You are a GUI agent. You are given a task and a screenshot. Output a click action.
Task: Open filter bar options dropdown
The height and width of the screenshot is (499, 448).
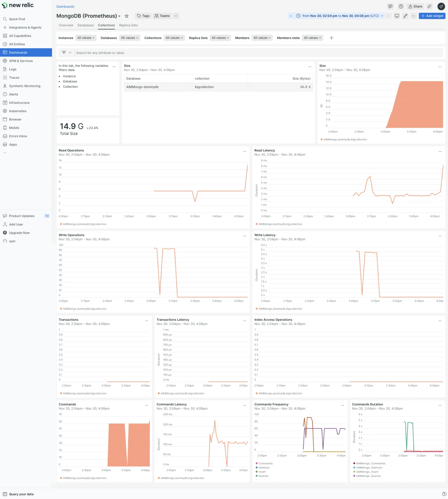pos(66,53)
